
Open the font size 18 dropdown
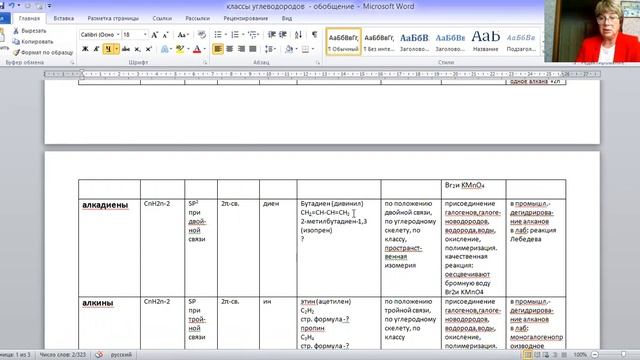point(145,35)
